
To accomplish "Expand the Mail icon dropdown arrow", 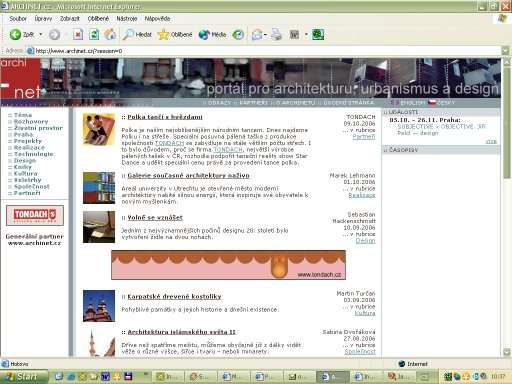I will pos(265,34).
